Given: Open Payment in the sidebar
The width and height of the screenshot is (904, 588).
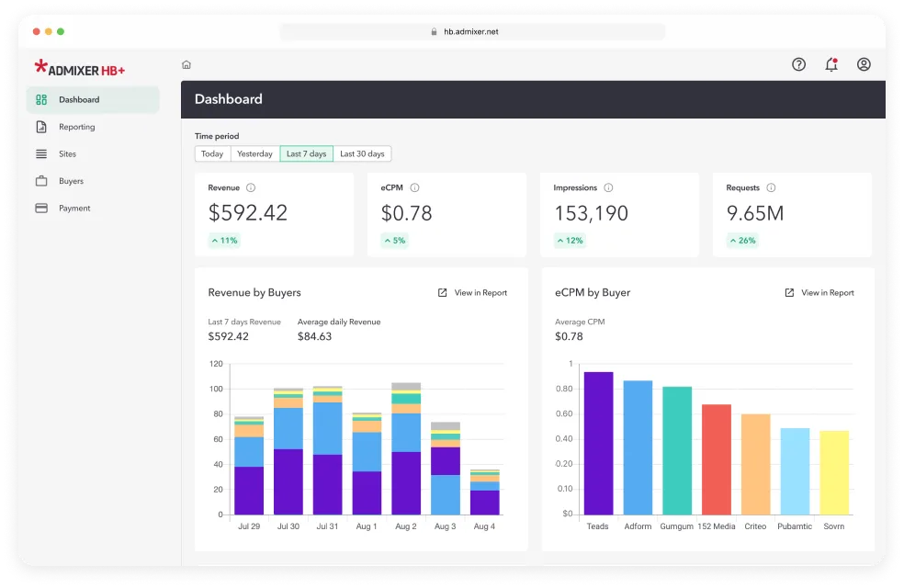Looking at the screenshot, I should (x=74, y=209).
